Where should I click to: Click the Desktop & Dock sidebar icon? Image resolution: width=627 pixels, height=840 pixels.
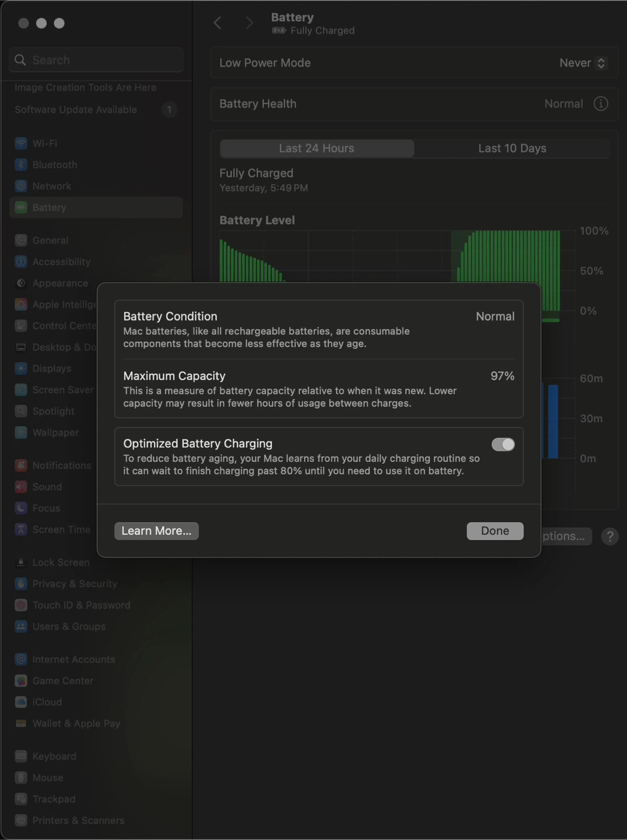click(21, 347)
